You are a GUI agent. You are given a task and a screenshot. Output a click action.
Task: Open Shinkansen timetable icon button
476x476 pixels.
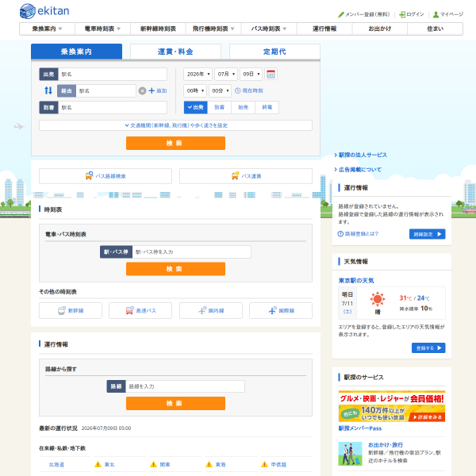click(x=71, y=310)
